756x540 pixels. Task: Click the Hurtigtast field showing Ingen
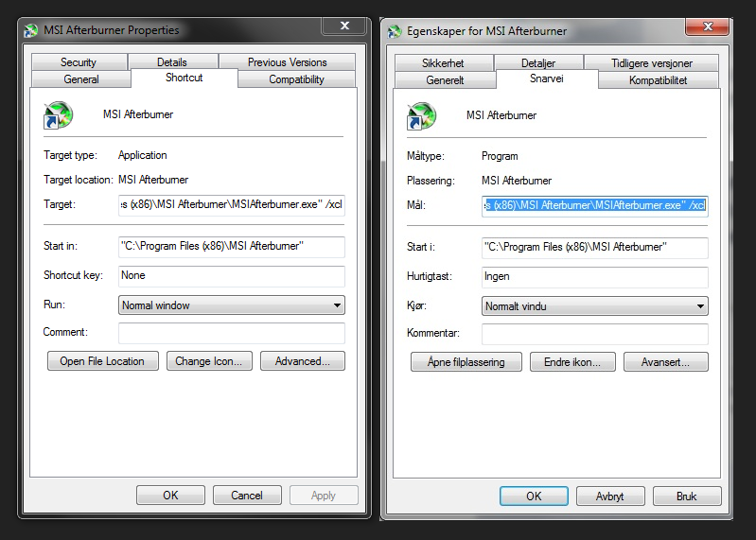click(x=594, y=276)
